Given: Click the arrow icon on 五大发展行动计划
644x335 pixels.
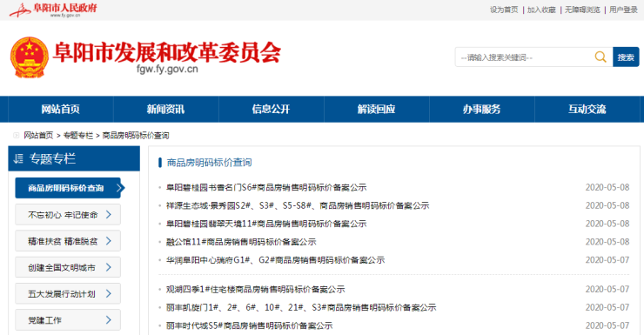Looking at the screenshot, I should point(109,293).
